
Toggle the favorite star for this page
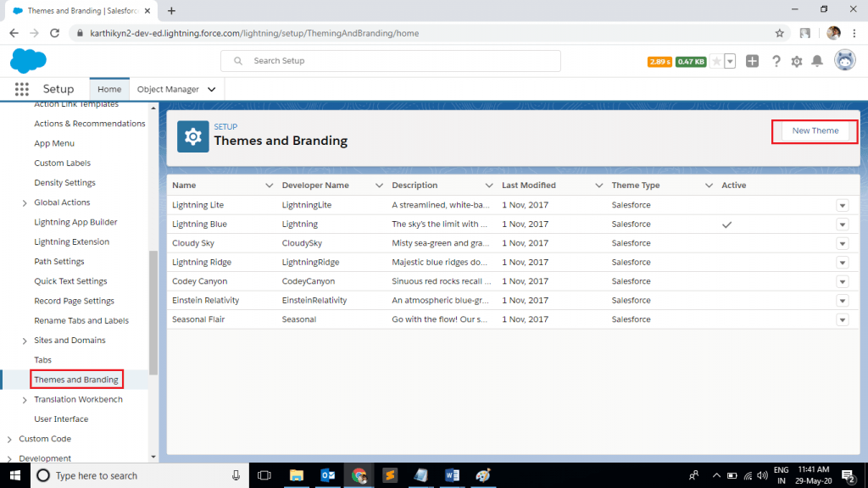[x=718, y=61]
